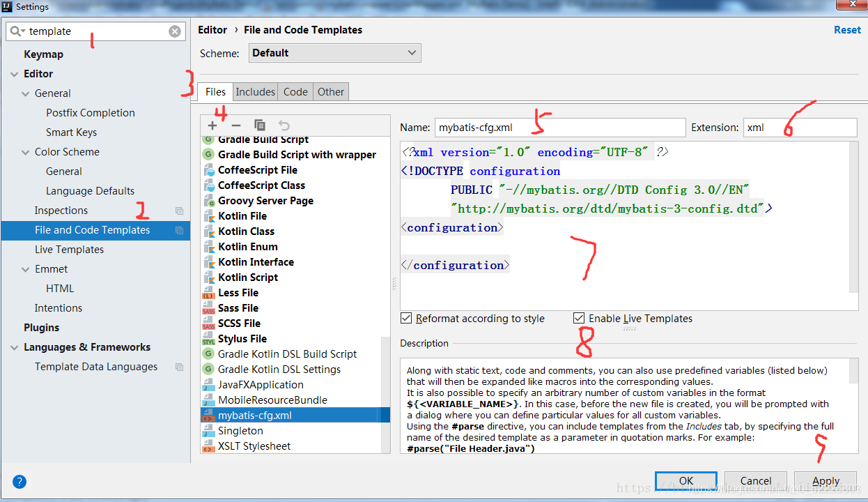
Task: Click inside the Extension input field
Action: pos(800,127)
